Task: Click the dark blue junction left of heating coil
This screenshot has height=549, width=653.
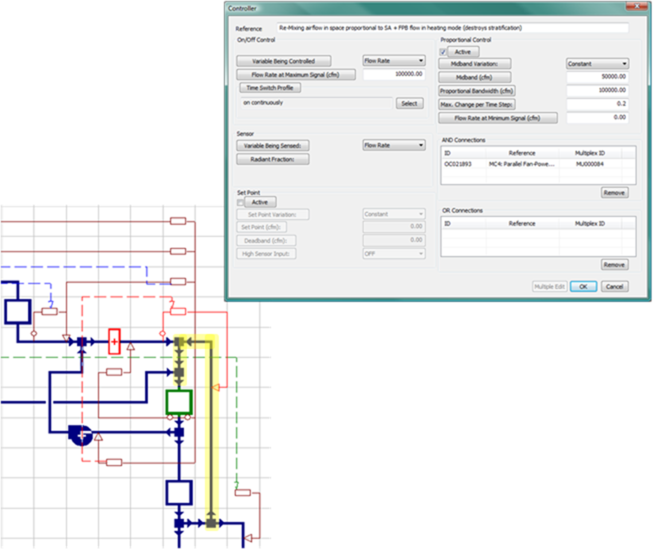Action: pos(82,342)
